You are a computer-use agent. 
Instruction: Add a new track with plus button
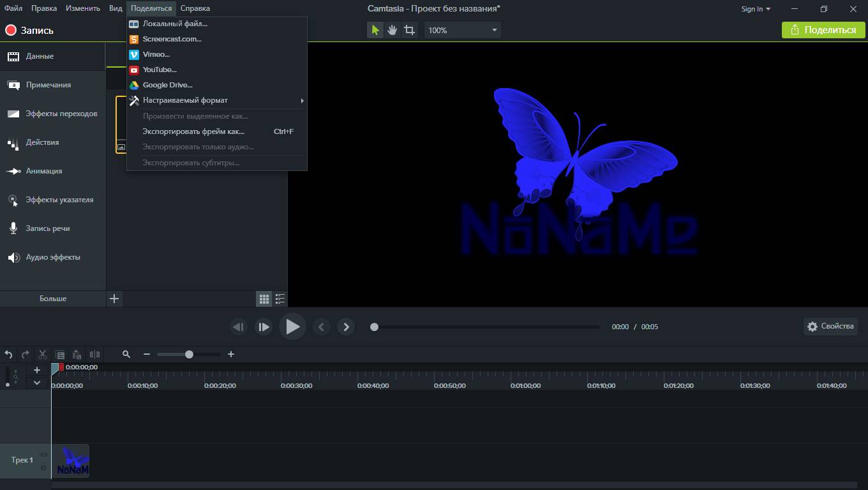click(37, 370)
